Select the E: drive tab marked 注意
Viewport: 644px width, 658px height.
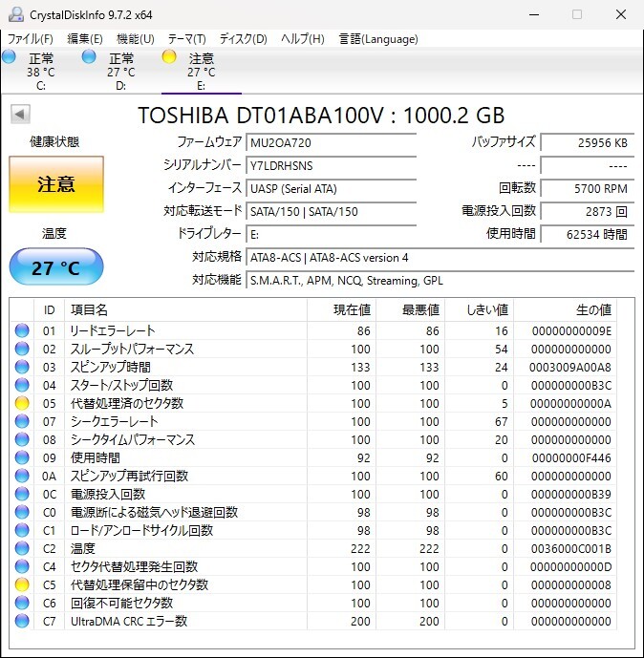202,72
